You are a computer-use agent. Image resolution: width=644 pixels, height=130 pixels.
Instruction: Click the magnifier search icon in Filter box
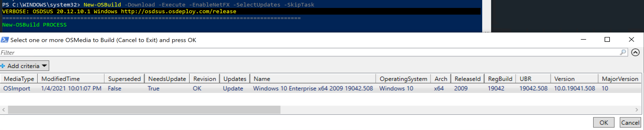pyautogui.click(x=623, y=52)
